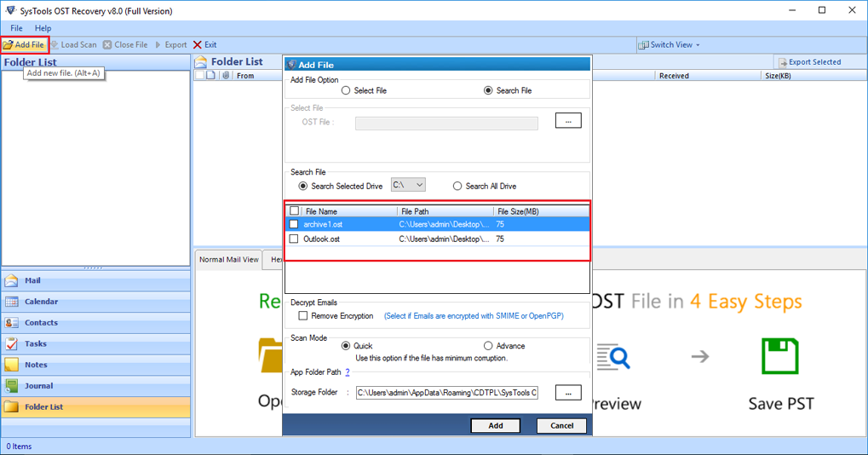Expand the Switch View dropdown arrow
This screenshot has width=868, height=455.
coord(698,45)
